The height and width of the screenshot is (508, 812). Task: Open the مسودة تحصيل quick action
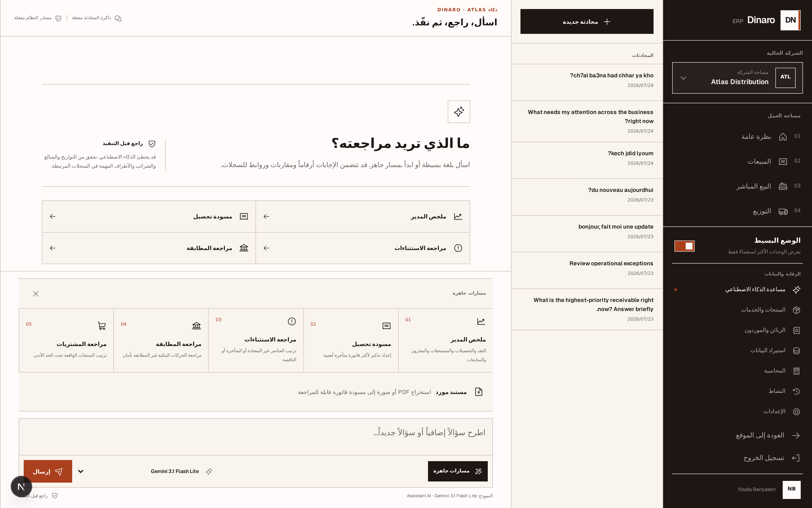coord(149,216)
